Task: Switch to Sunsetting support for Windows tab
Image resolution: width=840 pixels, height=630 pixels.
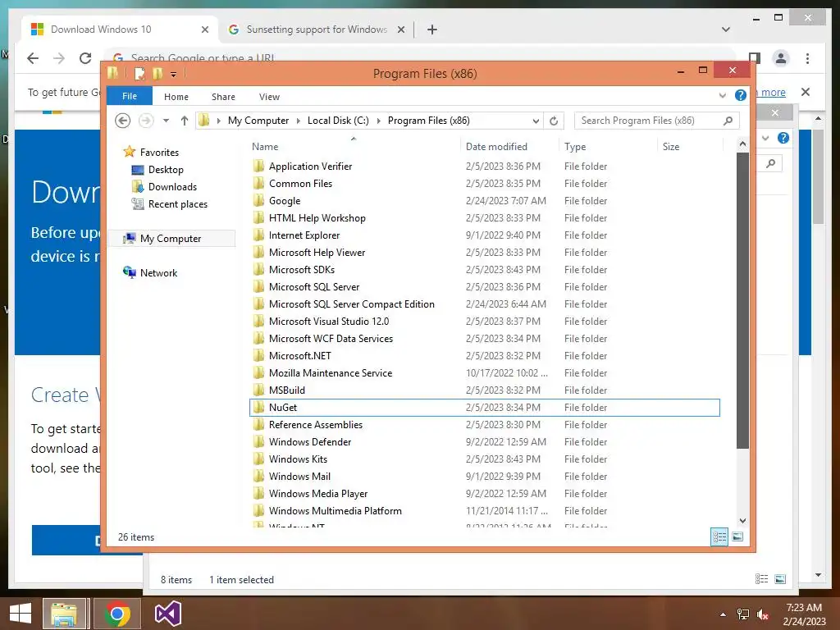Action: [x=317, y=30]
